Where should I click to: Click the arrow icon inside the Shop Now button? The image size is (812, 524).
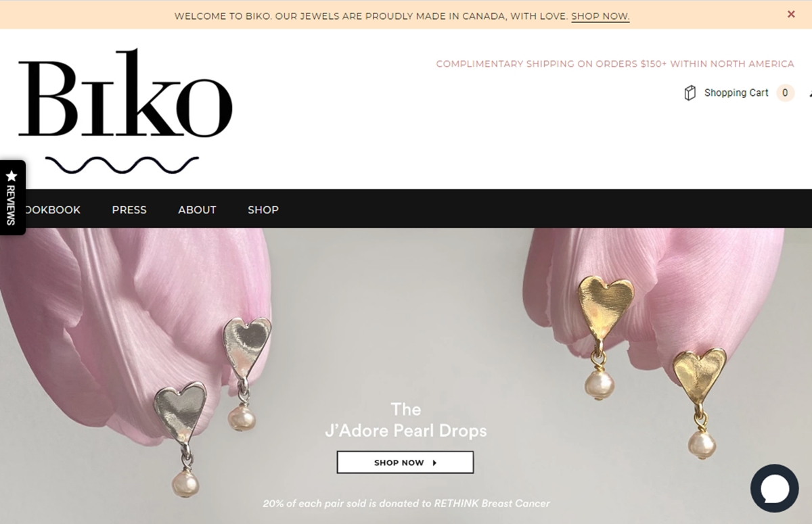click(434, 463)
